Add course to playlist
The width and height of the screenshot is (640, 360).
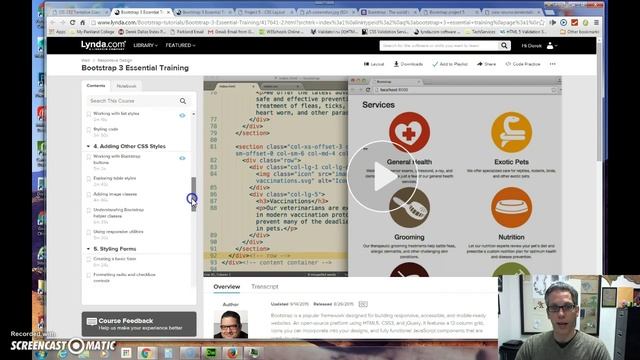[450, 64]
